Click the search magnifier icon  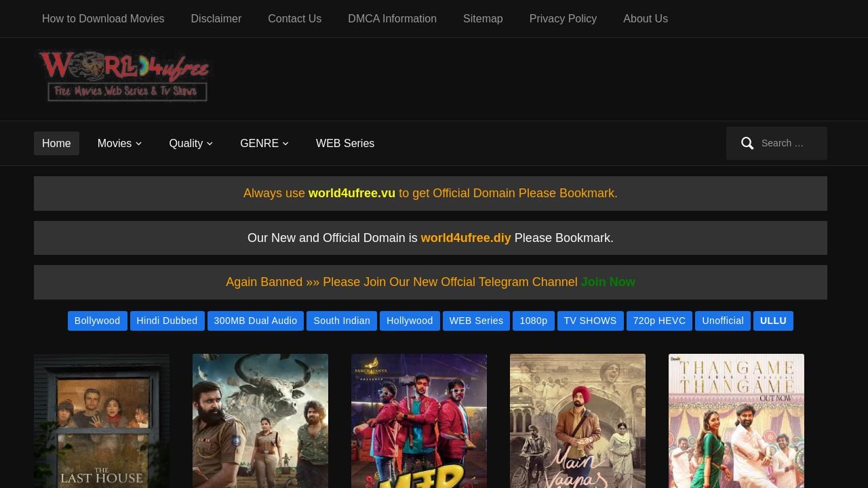(x=747, y=143)
